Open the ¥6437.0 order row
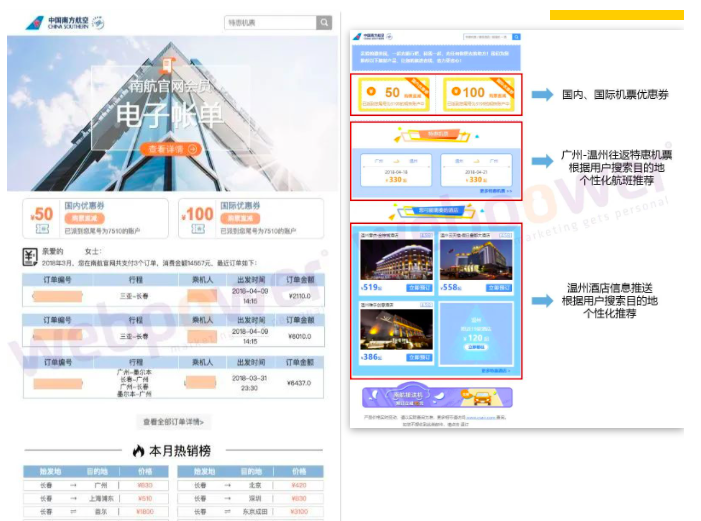The image size is (701, 521). pyautogui.click(x=173, y=383)
